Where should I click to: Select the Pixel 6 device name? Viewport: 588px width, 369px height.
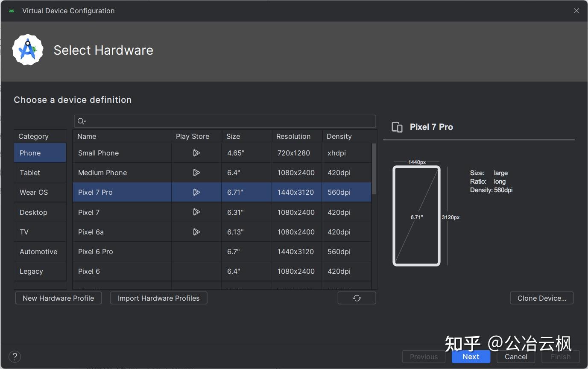pos(89,271)
